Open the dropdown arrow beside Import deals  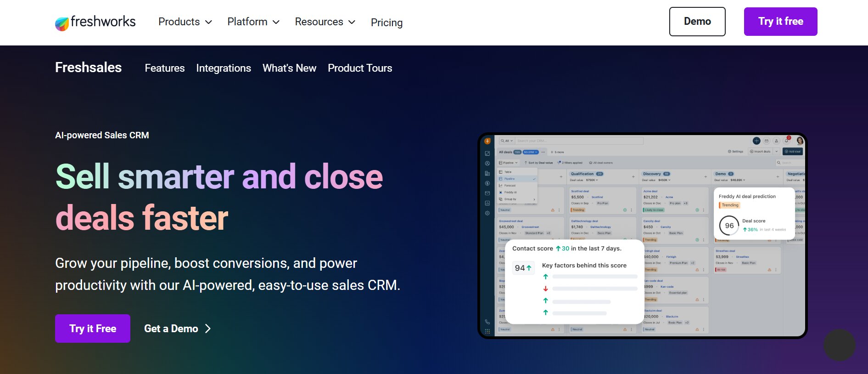click(777, 151)
